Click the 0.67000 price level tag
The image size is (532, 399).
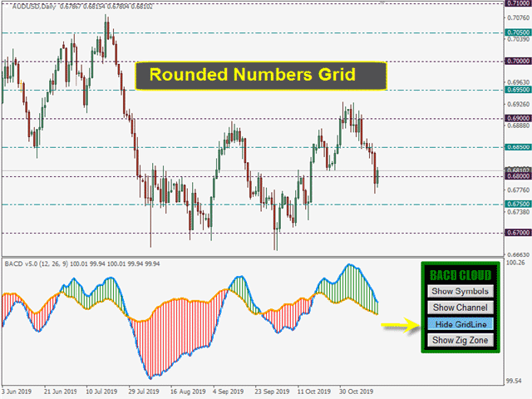point(518,233)
